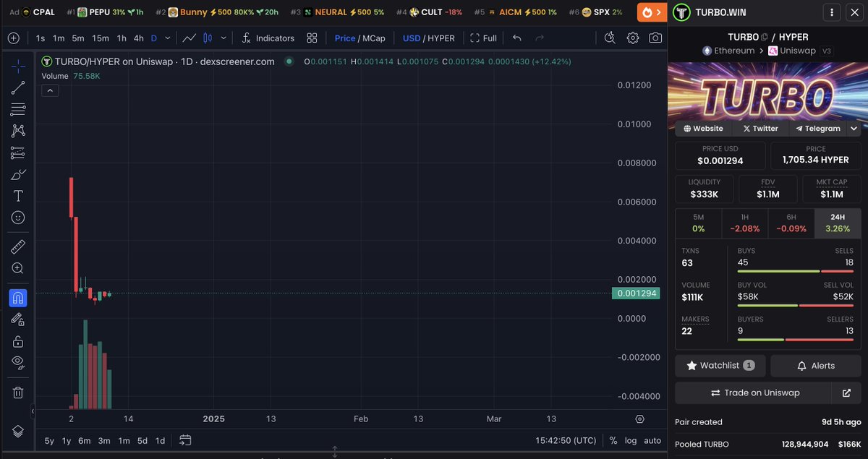
Task: Open the Full screen chart view
Action: [484, 38]
